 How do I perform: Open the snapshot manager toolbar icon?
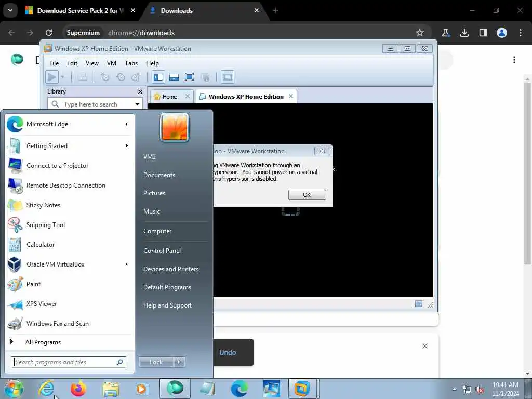point(136,77)
